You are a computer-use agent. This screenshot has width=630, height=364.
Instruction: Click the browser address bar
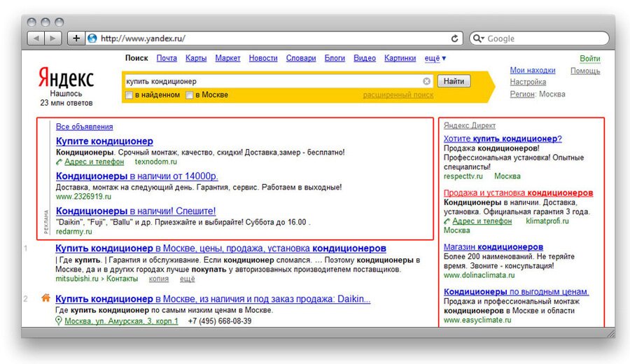click(x=273, y=38)
